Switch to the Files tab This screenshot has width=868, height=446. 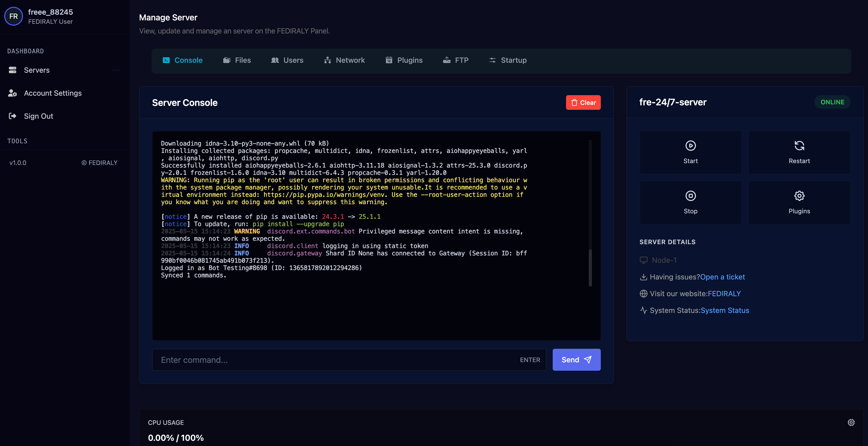[237, 60]
